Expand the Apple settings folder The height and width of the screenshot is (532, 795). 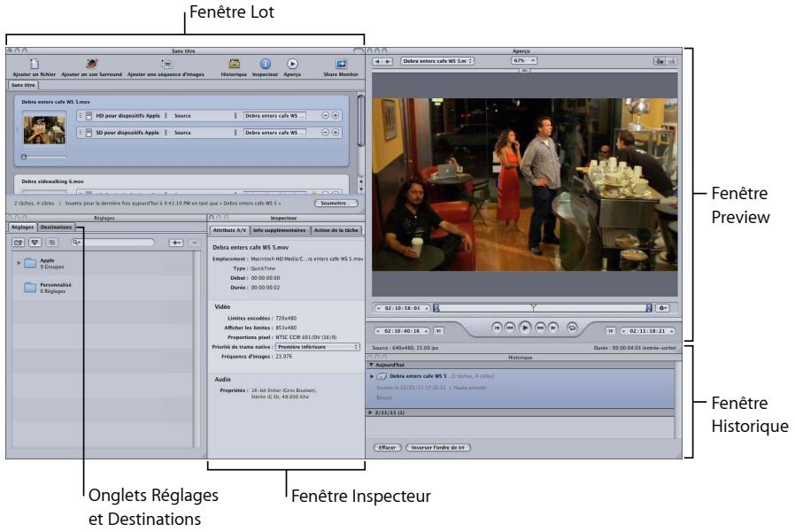point(19,263)
